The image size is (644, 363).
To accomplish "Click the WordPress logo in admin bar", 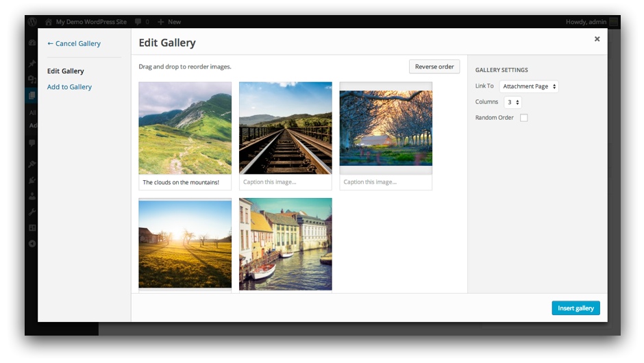I will 32,22.
